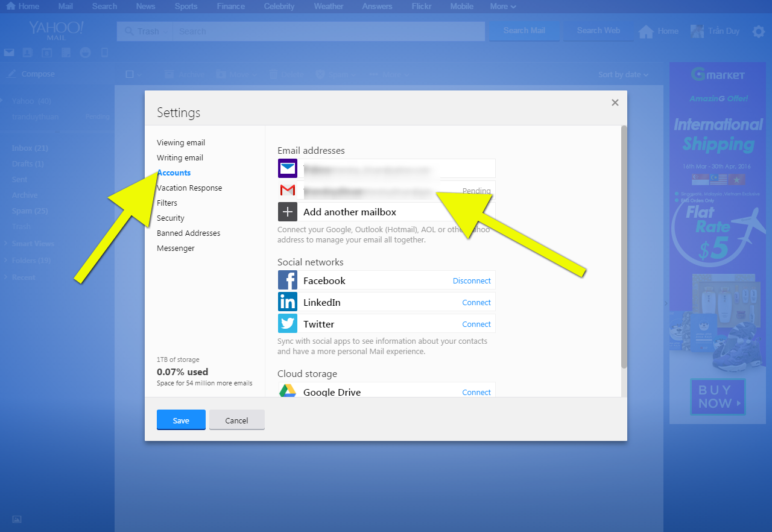The height and width of the screenshot is (532, 772).
Task: Select the Writing email settings section
Action: click(x=180, y=158)
